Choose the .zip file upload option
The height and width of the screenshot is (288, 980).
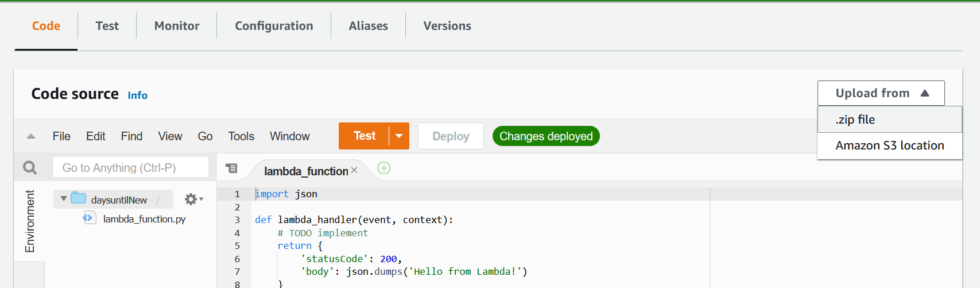pos(890,120)
